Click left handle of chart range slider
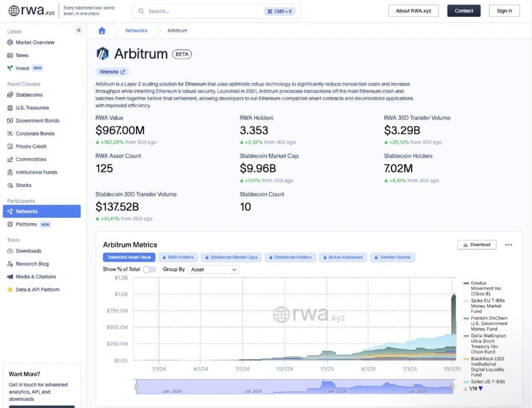 click(x=136, y=386)
